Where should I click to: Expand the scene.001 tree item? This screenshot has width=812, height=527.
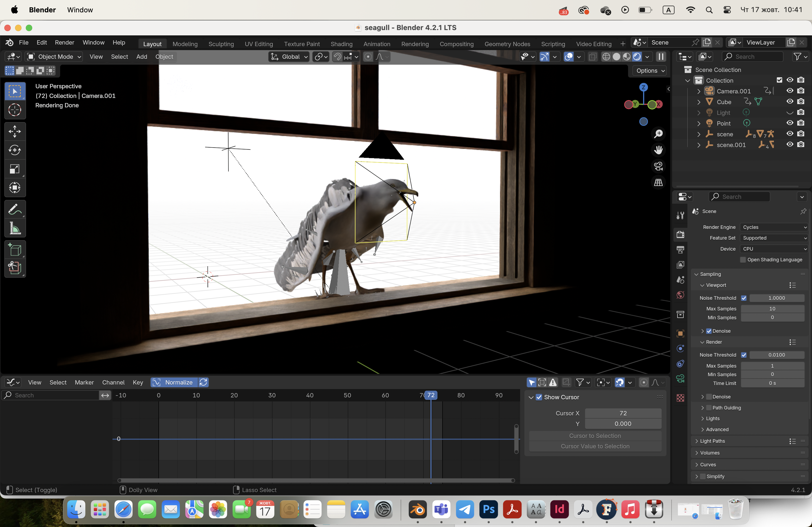(699, 145)
